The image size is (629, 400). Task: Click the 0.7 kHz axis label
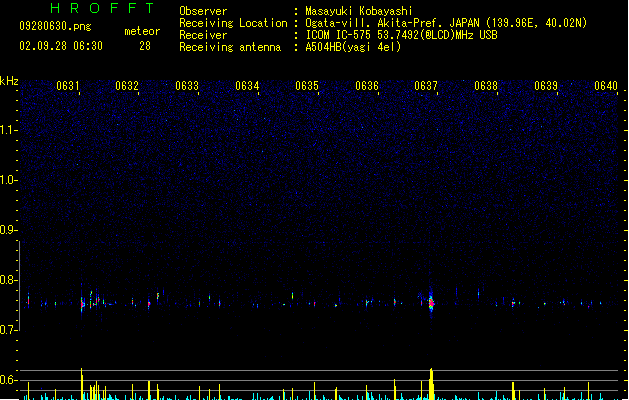coord(8,330)
